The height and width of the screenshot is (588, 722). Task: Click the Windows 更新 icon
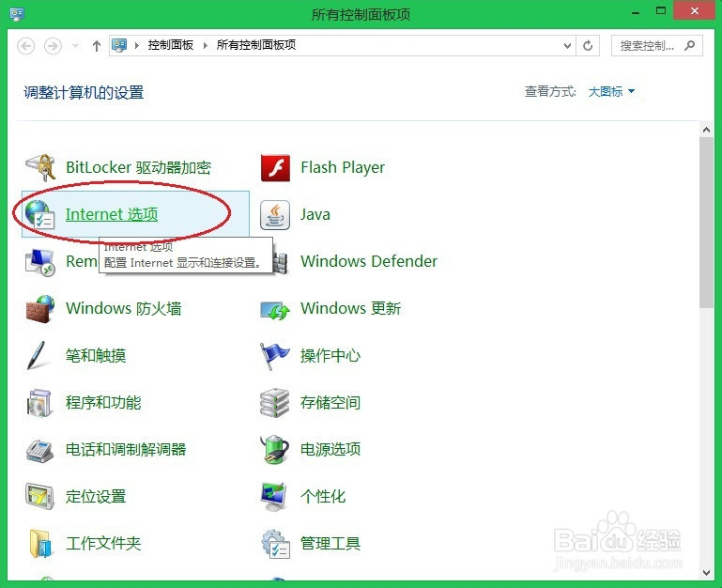pyautogui.click(x=275, y=310)
